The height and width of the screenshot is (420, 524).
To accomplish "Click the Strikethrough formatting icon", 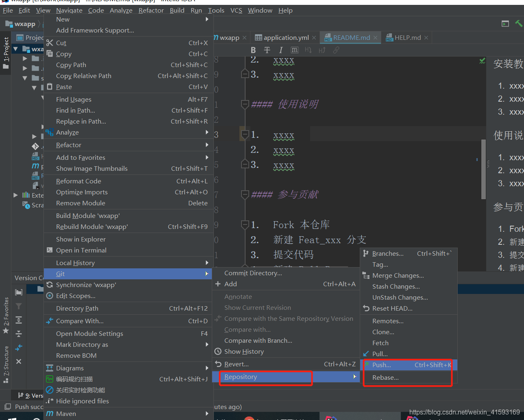I will [x=267, y=50].
